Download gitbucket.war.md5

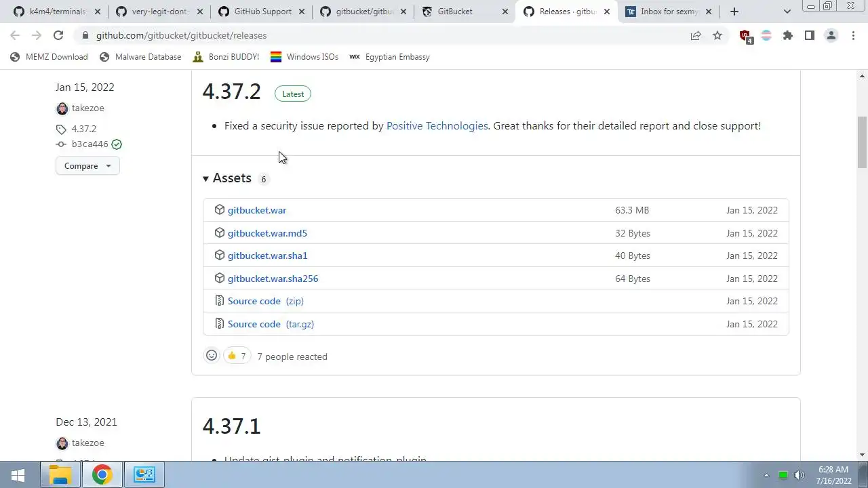tap(267, 233)
